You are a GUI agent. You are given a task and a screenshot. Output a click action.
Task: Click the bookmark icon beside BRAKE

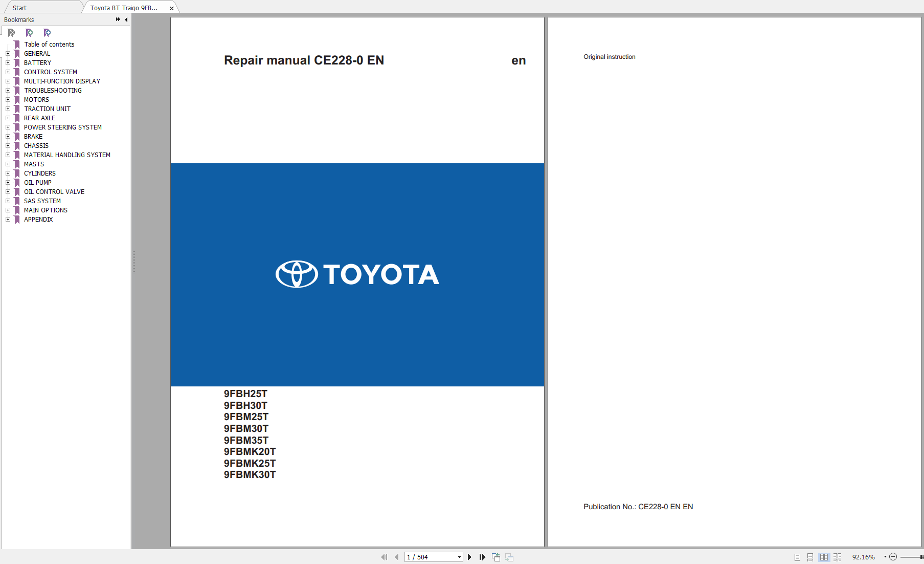(17, 137)
